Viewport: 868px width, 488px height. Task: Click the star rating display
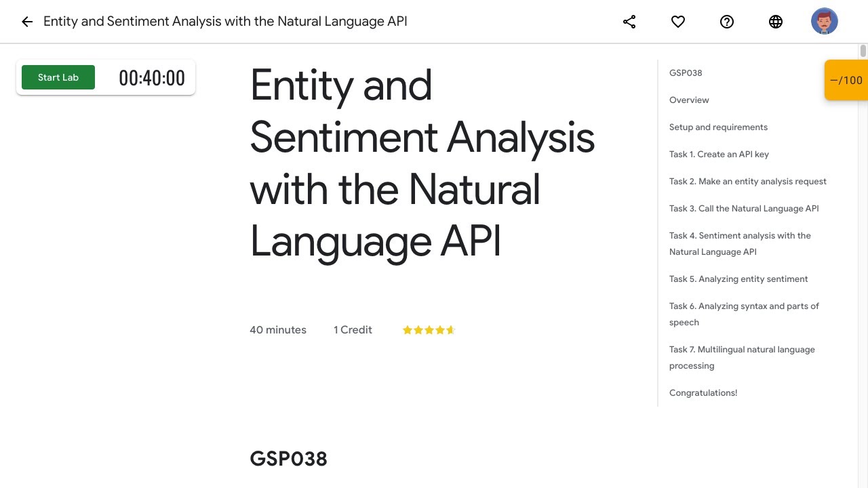tap(429, 330)
